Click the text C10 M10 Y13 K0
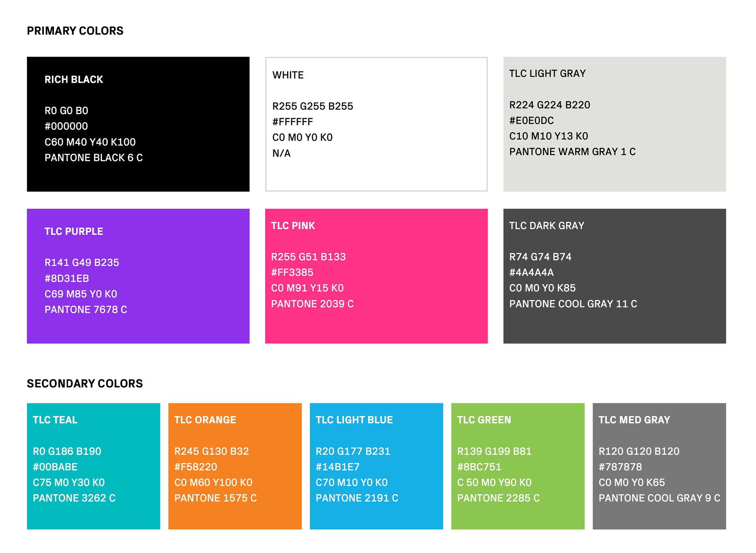 click(x=549, y=136)
